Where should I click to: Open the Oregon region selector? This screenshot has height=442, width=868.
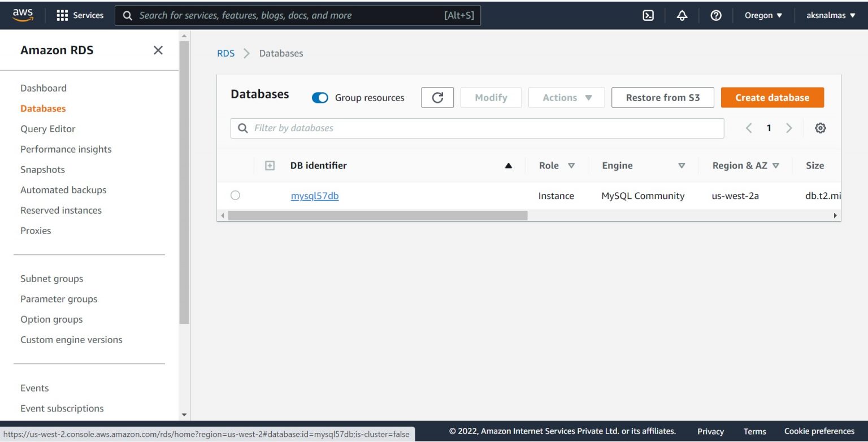[763, 15]
